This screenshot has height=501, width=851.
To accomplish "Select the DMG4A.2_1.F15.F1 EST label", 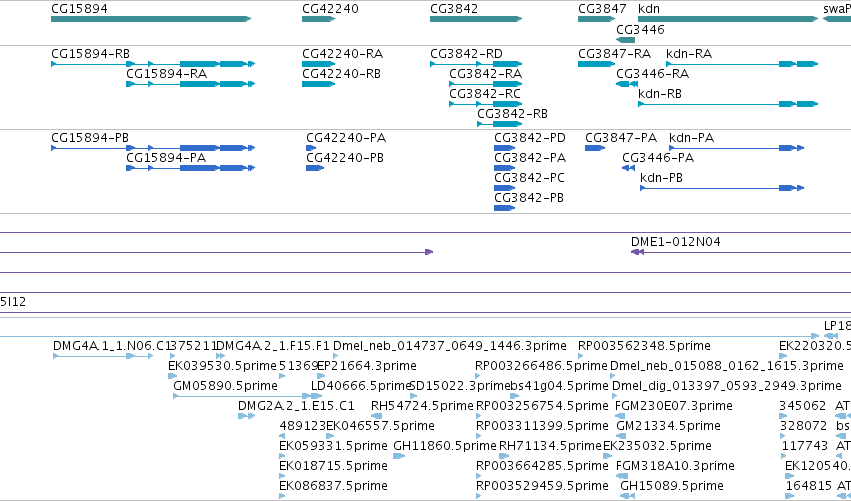I will tap(273, 346).
